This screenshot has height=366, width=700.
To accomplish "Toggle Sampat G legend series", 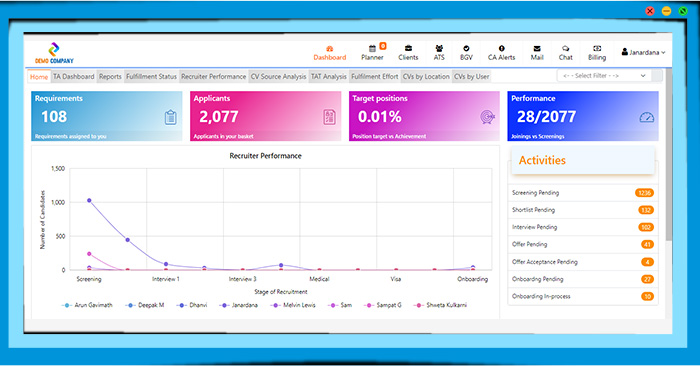I will click(x=383, y=305).
